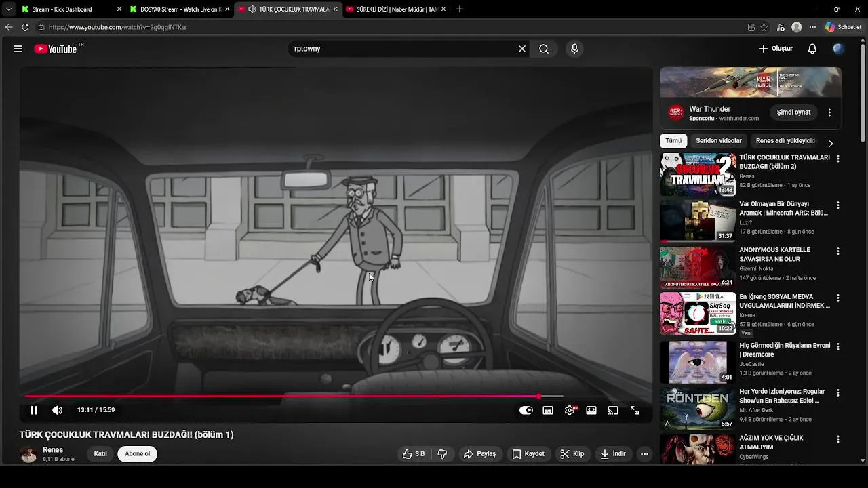Play Türk Çocukluk Travmaları bölüm 2 thumbnail
The height and width of the screenshot is (488, 868).
(698, 174)
